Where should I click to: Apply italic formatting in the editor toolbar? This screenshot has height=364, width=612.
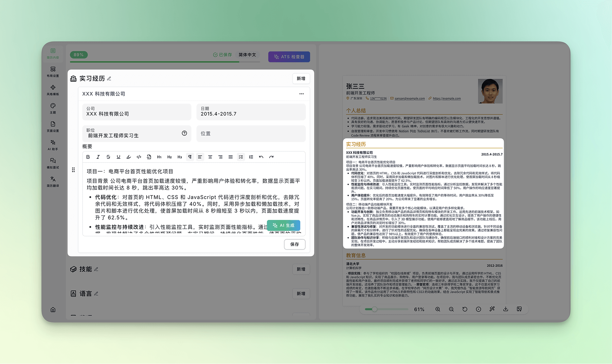click(98, 157)
